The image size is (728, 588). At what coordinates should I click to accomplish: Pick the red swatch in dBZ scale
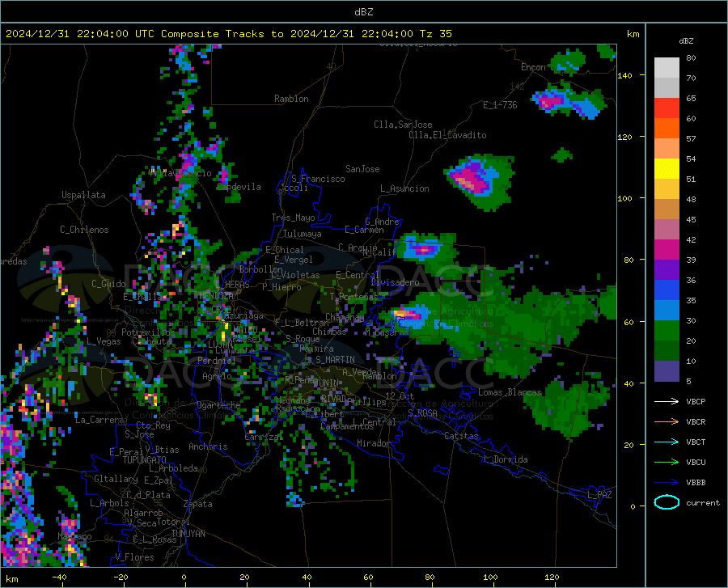click(667, 108)
